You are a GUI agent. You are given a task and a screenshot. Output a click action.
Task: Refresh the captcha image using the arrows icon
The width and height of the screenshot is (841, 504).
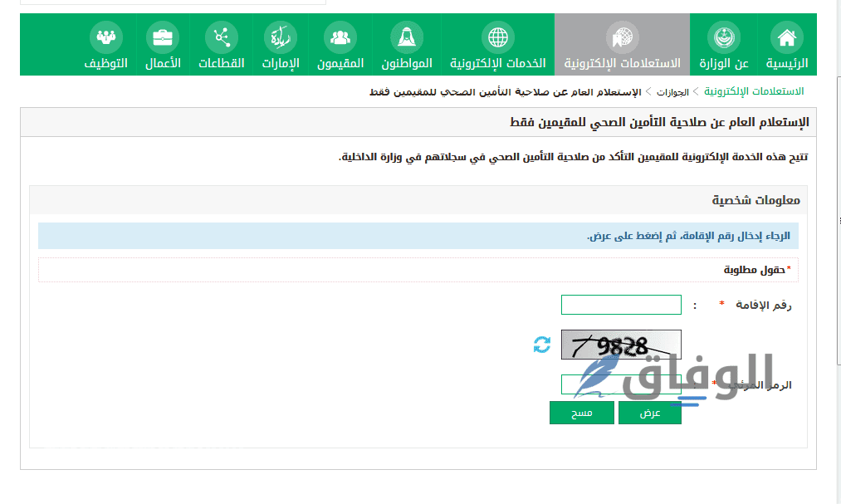point(542,345)
